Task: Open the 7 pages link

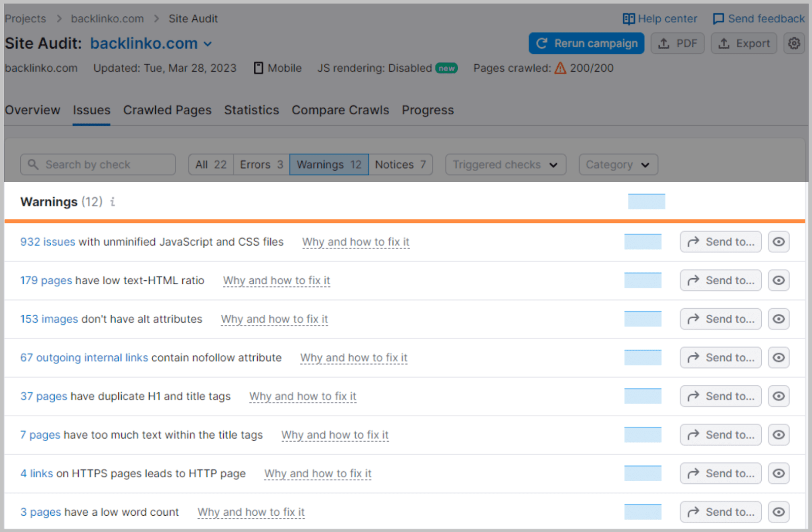Action: click(x=40, y=435)
